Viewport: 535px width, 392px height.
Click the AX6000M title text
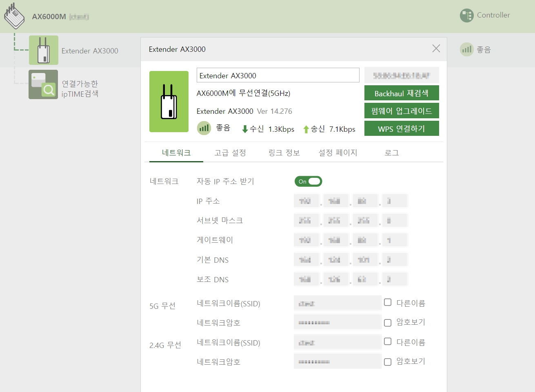[49, 17]
